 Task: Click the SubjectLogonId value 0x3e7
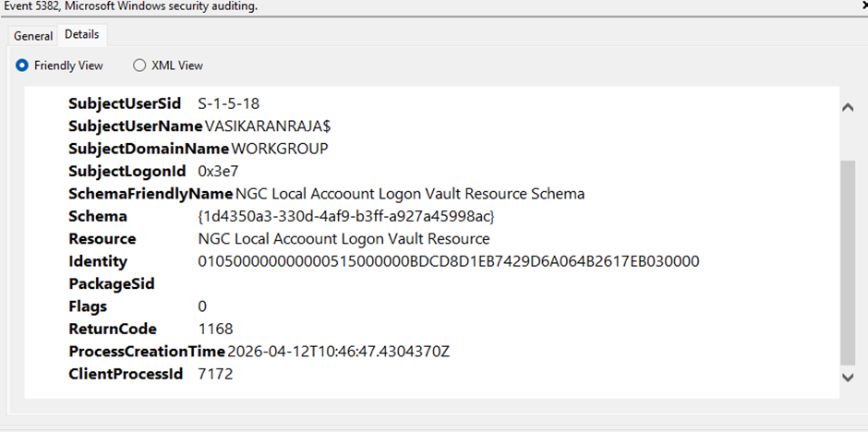tap(218, 172)
